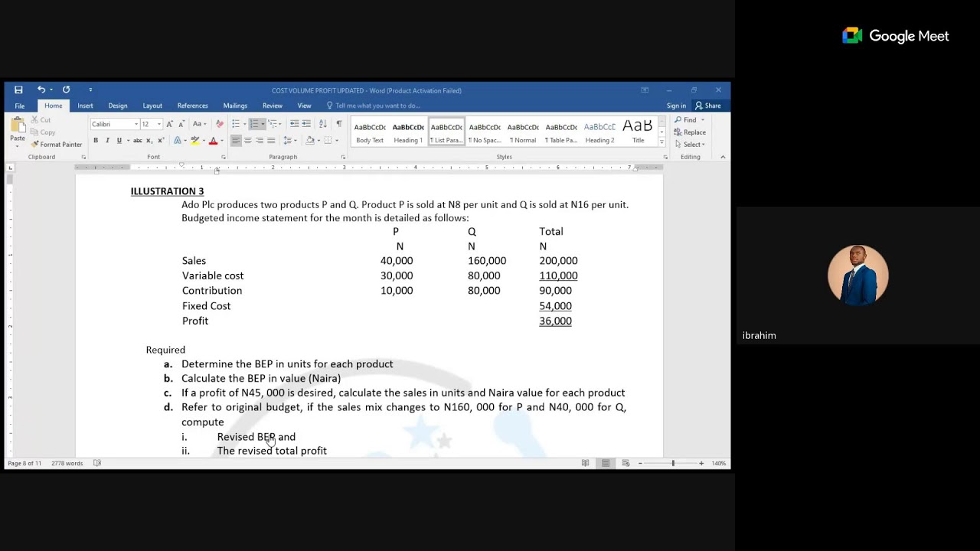
Task: Click Format Painter
Action: pos(57,145)
